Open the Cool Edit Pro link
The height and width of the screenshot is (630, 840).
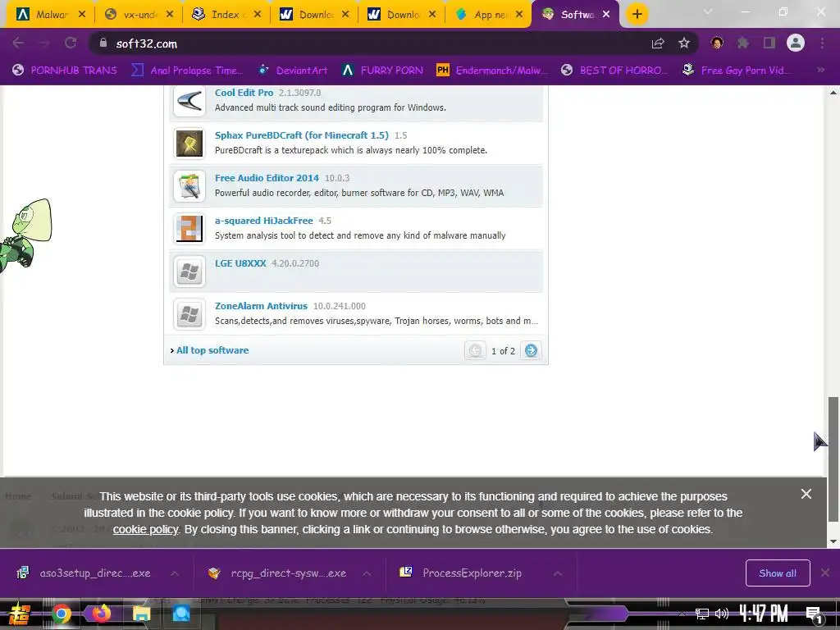tap(244, 93)
